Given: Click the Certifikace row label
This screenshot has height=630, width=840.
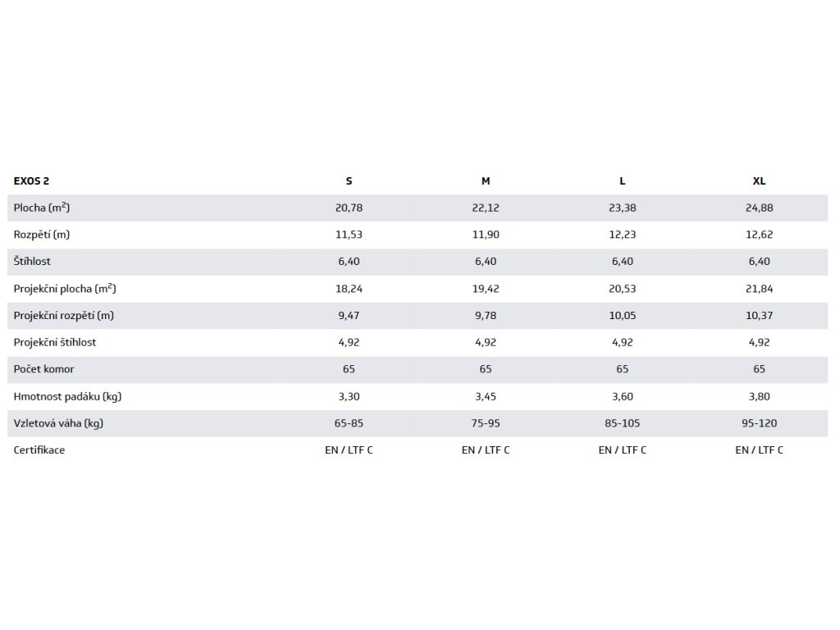Looking at the screenshot, I should tap(39, 450).
